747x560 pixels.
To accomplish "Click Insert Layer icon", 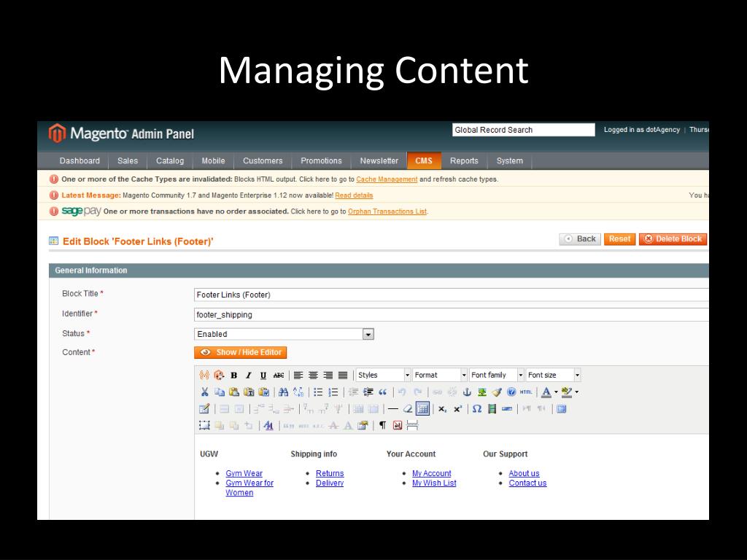I will click(204, 425).
